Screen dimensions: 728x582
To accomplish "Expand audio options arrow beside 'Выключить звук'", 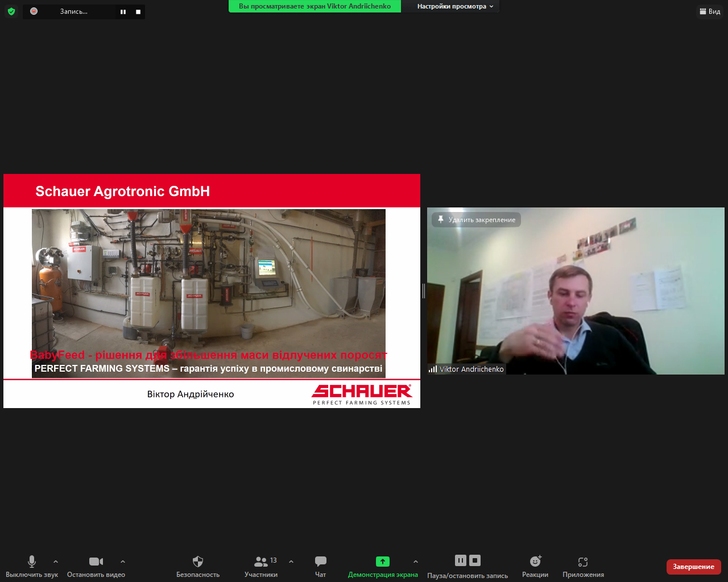I will [x=56, y=562].
